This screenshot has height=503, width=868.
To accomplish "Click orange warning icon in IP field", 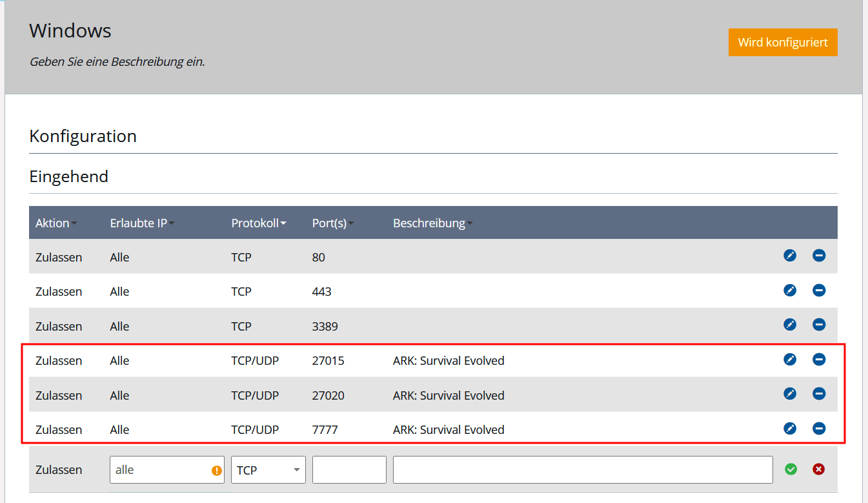I will [217, 471].
